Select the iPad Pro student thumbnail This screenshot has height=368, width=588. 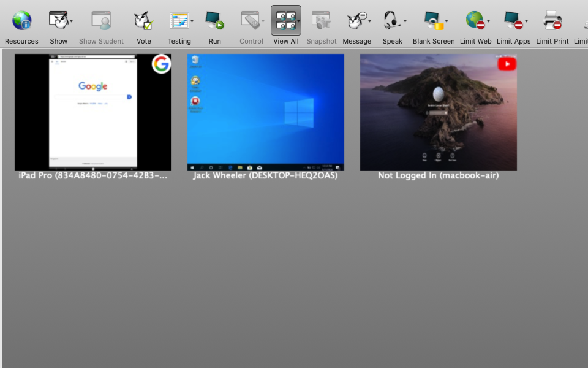92,112
